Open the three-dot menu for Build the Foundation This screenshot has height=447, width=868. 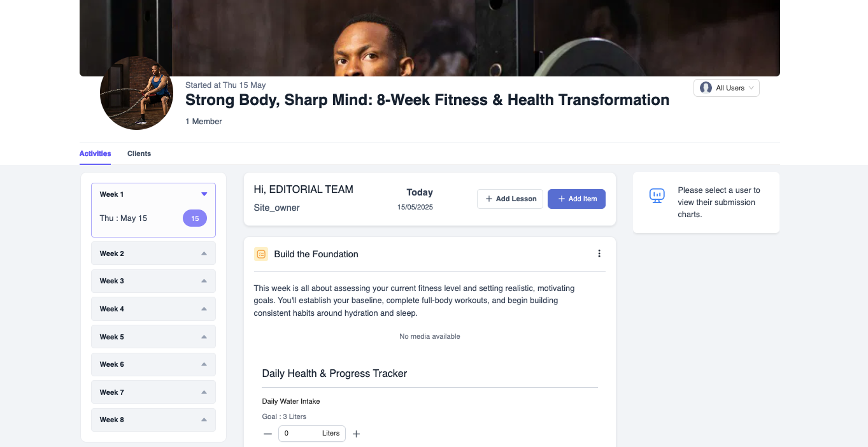[599, 253]
